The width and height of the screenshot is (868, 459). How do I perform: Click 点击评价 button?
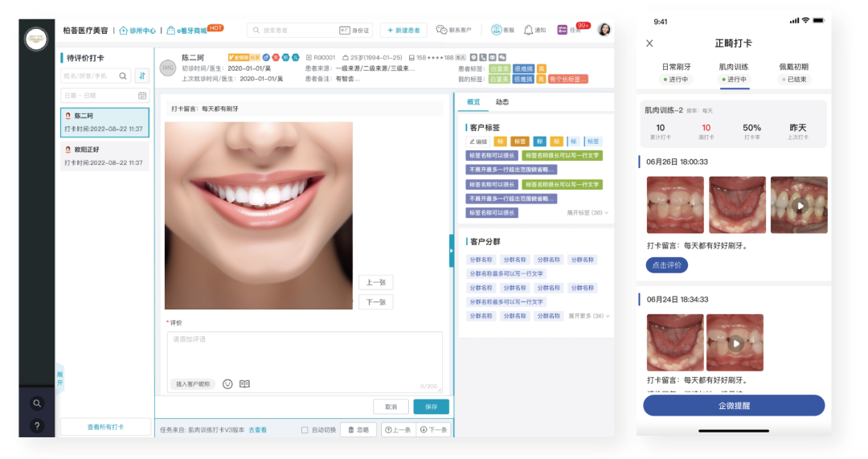(667, 265)
